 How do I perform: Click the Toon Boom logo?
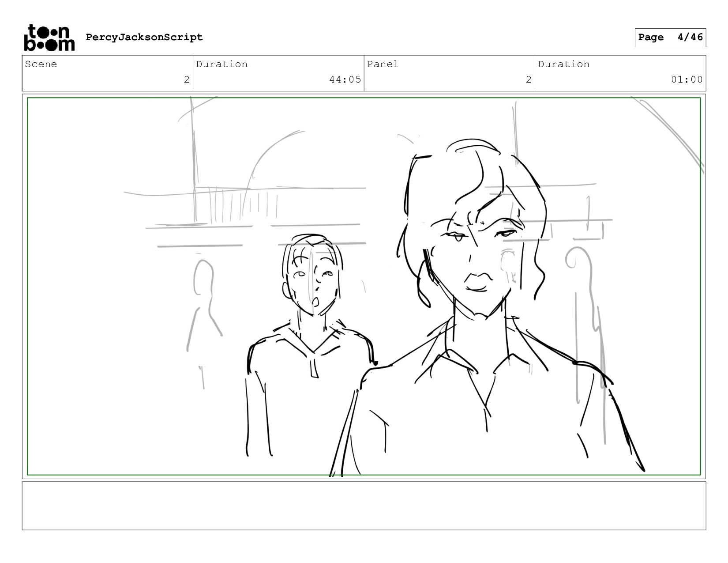[49, 38]
